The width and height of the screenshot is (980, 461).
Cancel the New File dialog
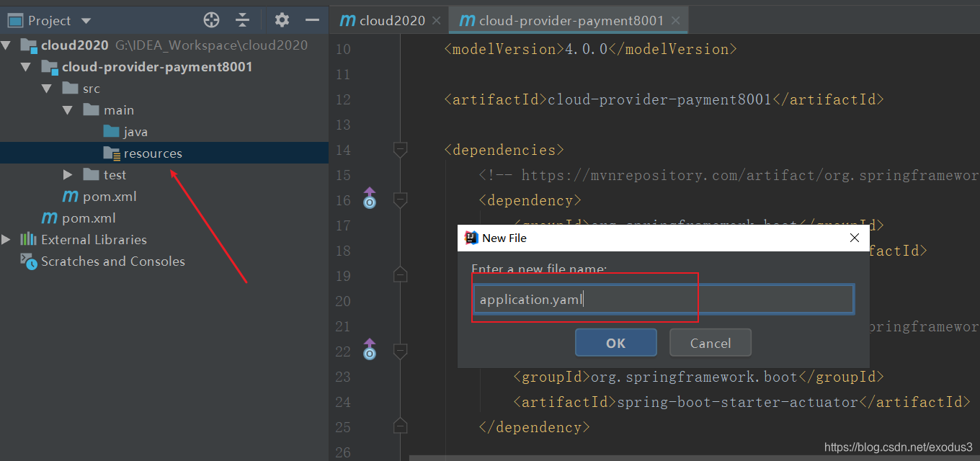click(x=710, y=343)
